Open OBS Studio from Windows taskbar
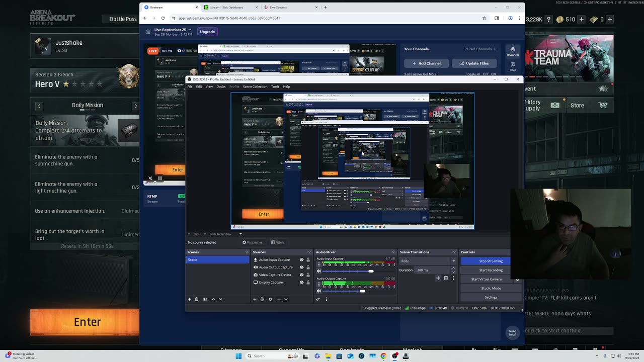This screenshot has width=644, height=362. [395, 356]
